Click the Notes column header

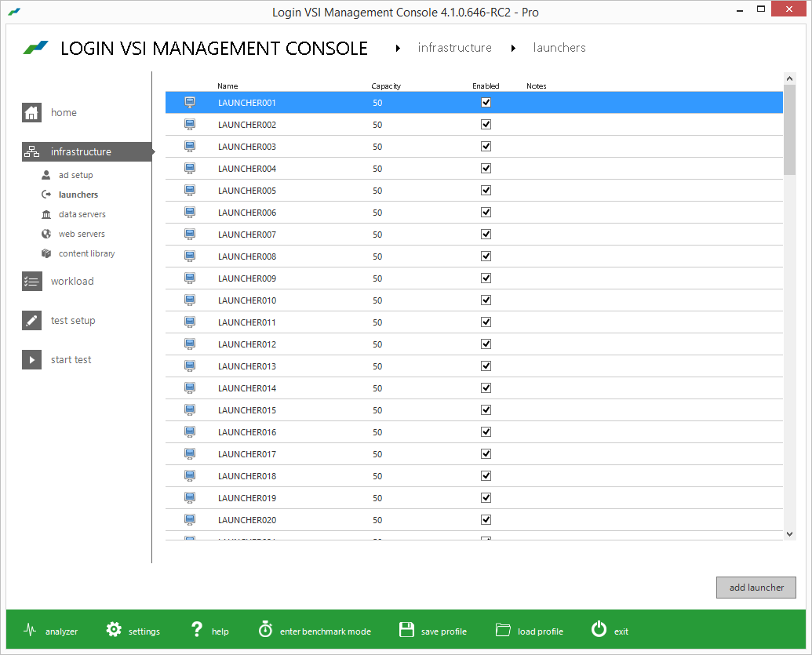click(x=537, y=86)
